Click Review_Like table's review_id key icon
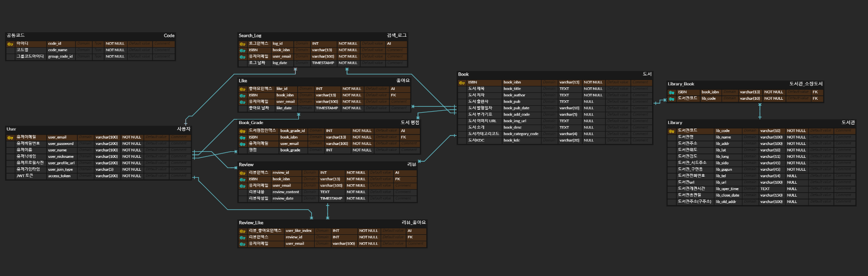 pos(243,237)
